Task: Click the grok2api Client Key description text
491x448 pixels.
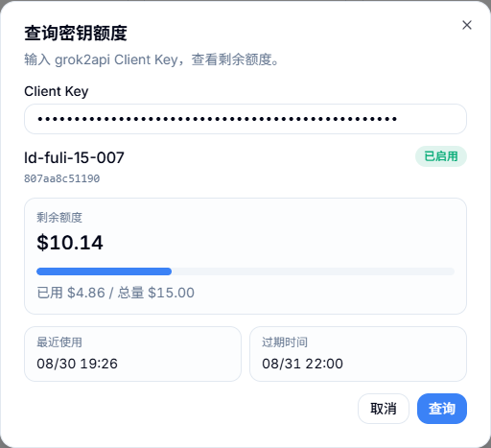Action: [152, 59]
